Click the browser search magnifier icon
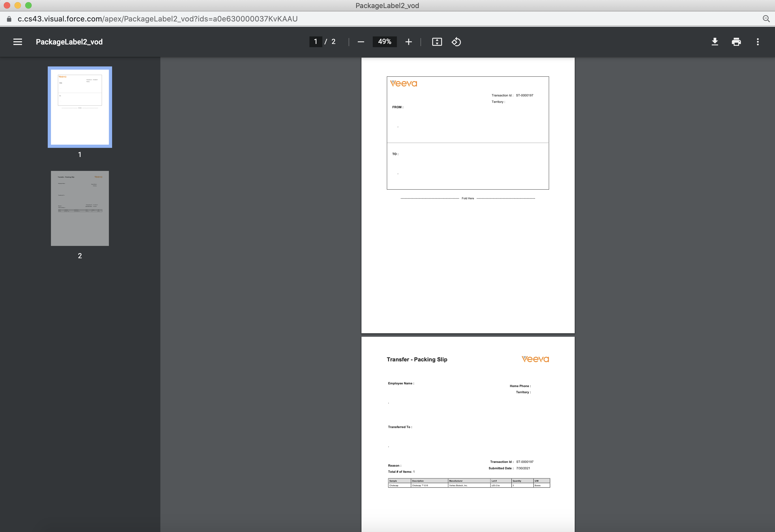775x532 pixels. 766,19
